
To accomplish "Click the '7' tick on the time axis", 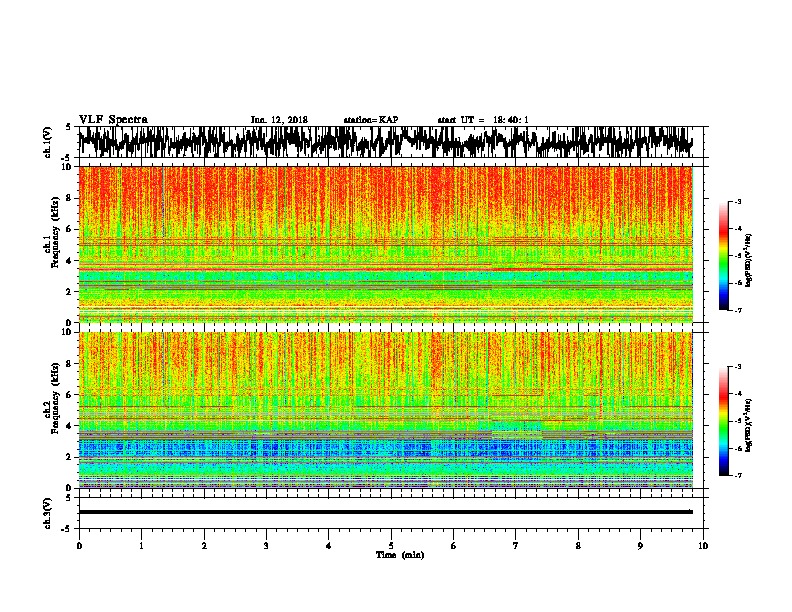I will pos(516,546).
